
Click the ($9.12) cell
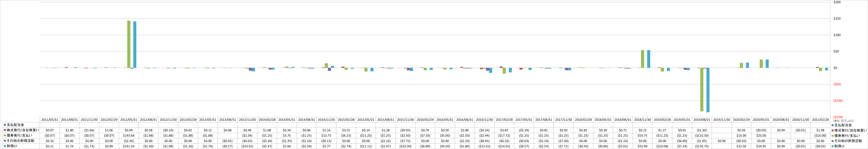pyautogui.click(x=326, y=141)
